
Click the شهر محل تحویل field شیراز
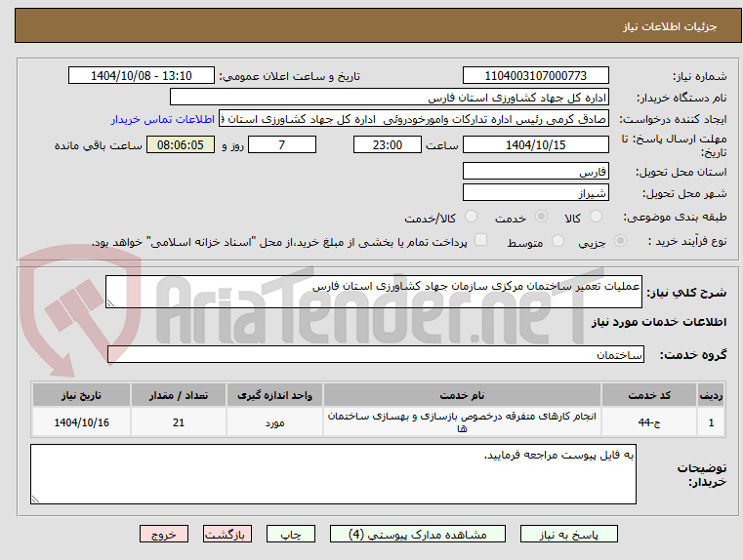[x=535, y=192]
